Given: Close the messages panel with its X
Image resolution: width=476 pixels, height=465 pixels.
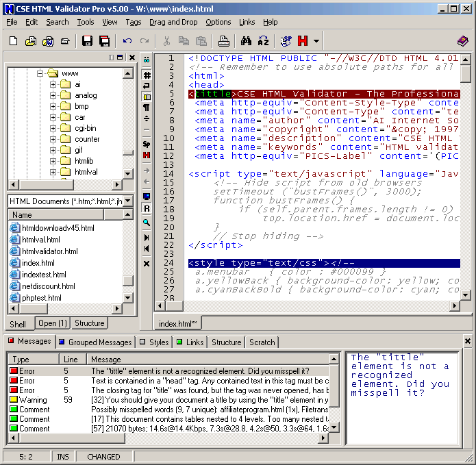Looking at the screenshot, I should click(x=468, y=341).
